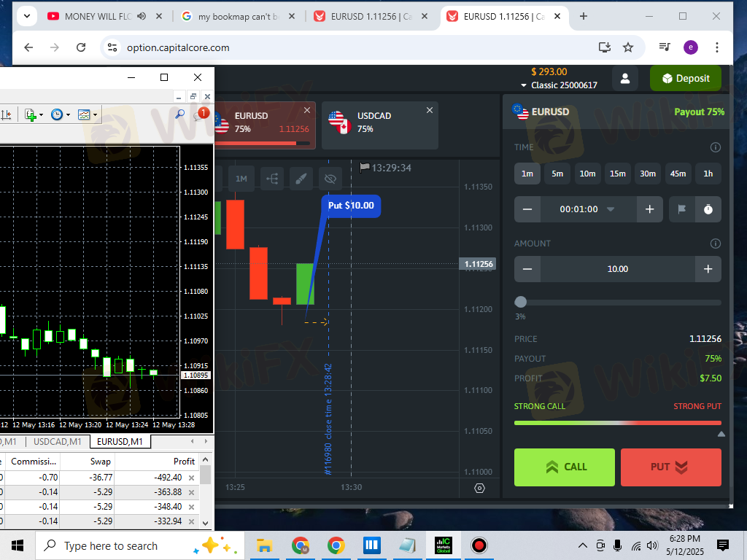Click the MetaTrader trade list scrollbar thumb

[x=205, y=475]
